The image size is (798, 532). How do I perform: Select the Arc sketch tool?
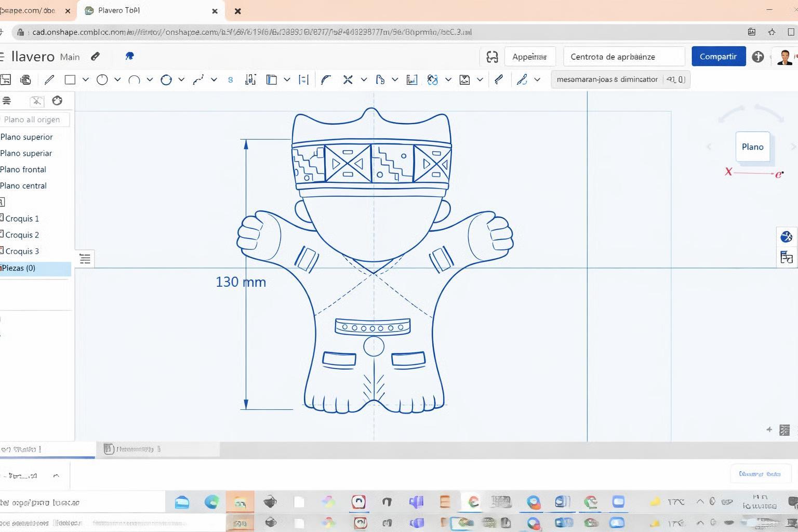(x=134, y=79)
